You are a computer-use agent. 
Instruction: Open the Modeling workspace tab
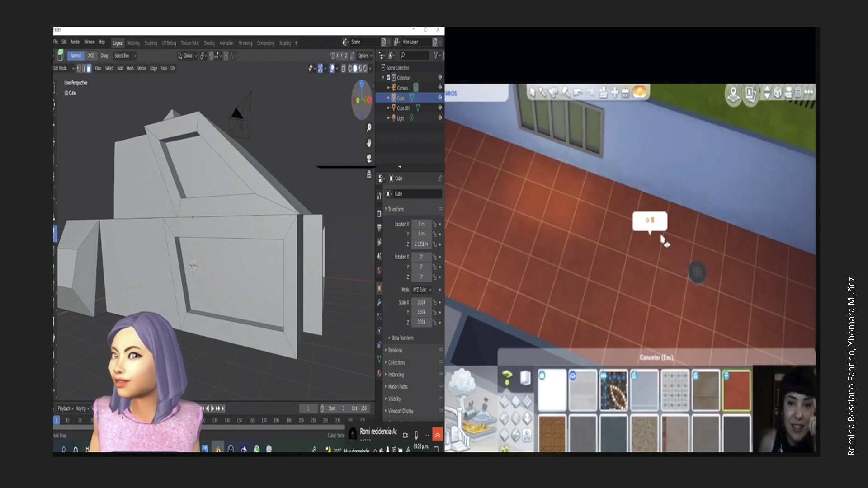click(133, 43)
